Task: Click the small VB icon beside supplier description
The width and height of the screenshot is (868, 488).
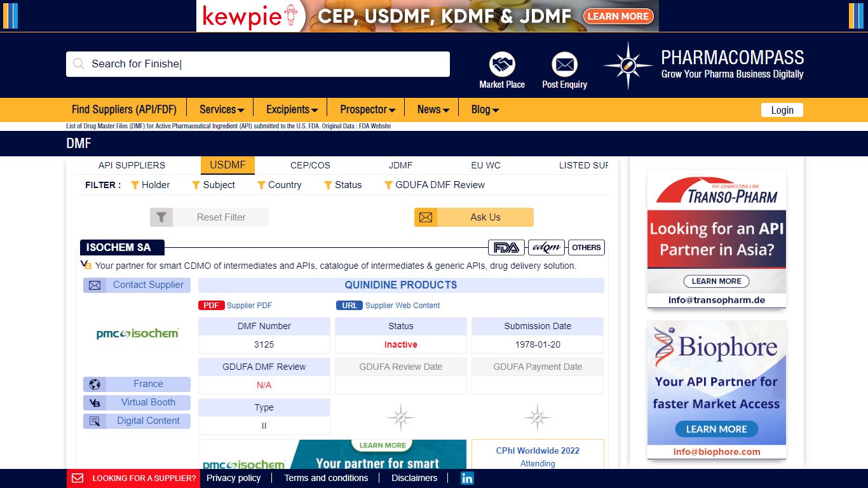Action: 86,265
